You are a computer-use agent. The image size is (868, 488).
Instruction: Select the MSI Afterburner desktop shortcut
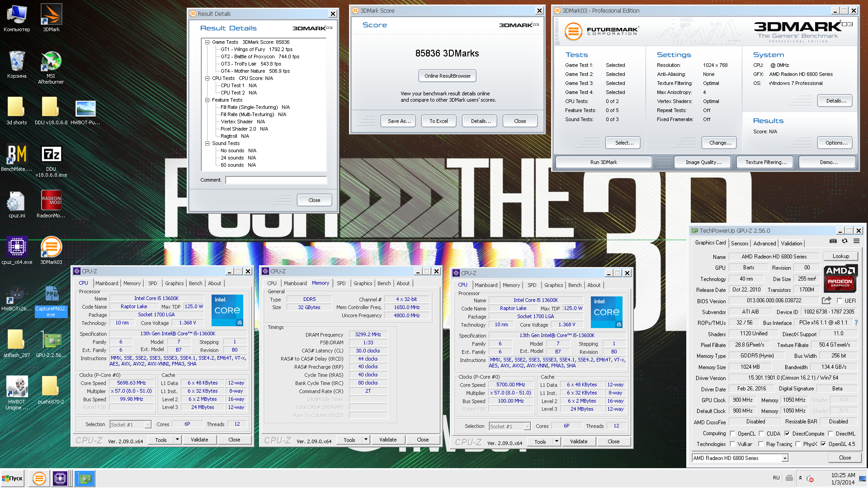point(51,68)
